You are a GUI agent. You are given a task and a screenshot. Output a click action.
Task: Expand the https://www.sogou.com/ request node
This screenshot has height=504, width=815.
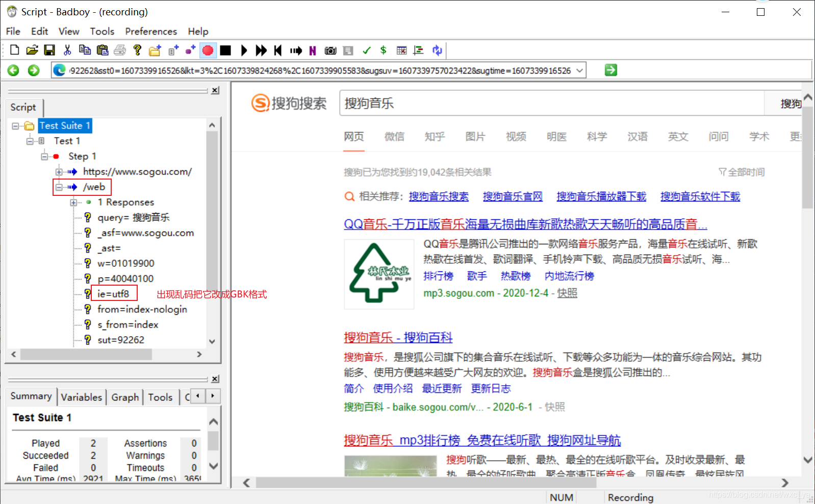pos(59,171)
